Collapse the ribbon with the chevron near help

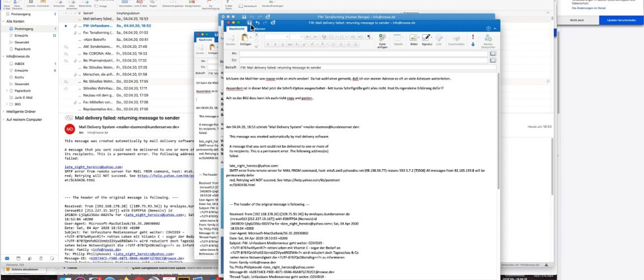click(494, 28)
